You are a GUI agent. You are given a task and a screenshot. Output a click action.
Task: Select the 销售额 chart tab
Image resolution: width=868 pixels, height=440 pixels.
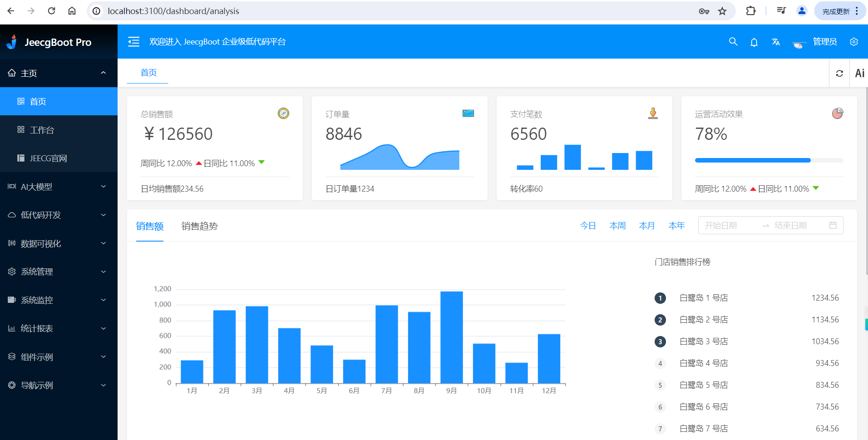(150, 226)
